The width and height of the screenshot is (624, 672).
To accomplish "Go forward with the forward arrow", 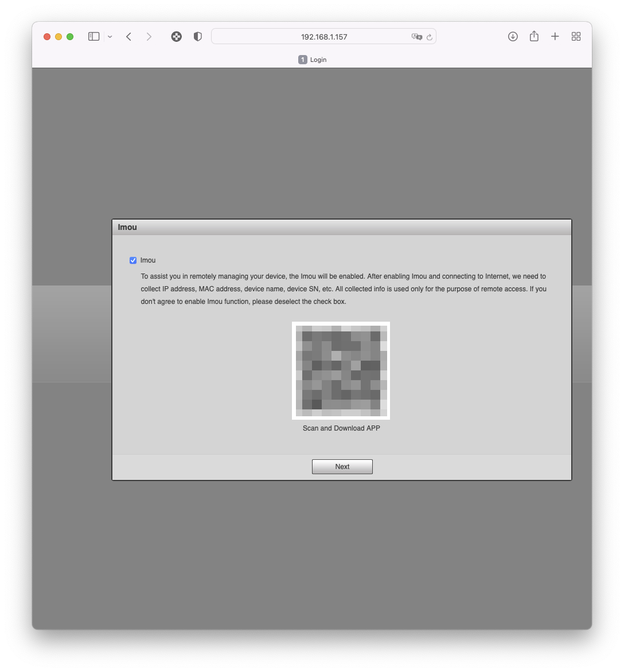I will (x=149, y=37).
